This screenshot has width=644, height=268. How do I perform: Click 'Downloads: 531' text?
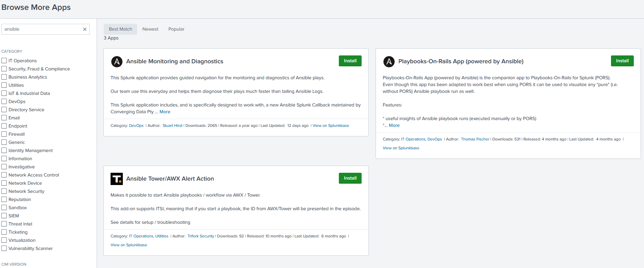point(507,139)
